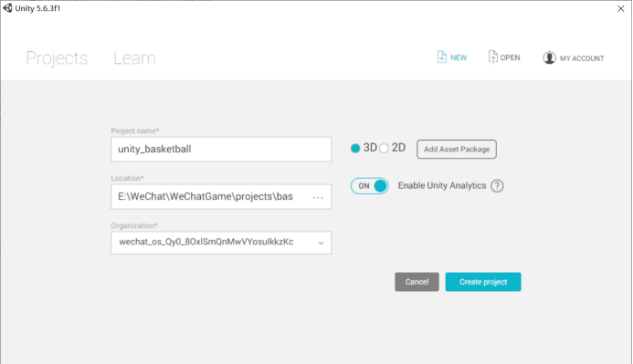Close the Unity launcher window
The height and width of the screenshot is (364, 633).
(x=620, y=8)
